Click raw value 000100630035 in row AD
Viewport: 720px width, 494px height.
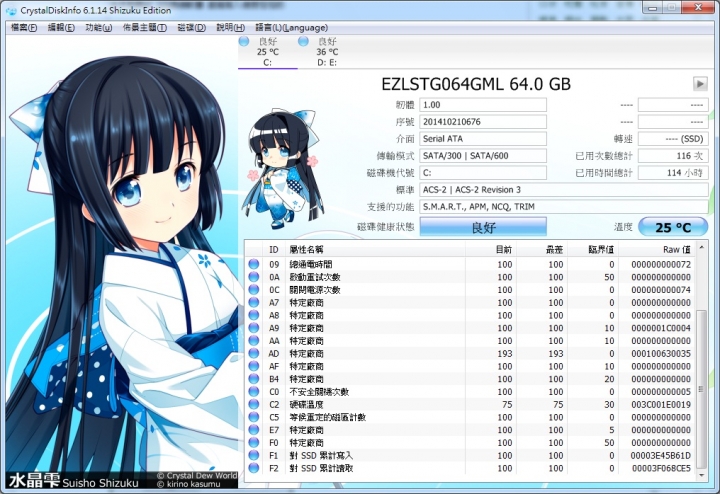pos(661,354)
